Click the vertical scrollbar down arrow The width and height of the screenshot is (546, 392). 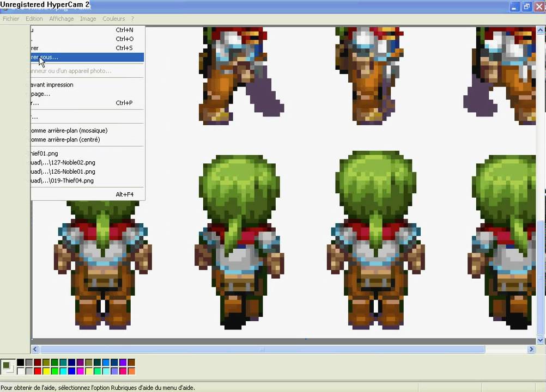[540, 340]
